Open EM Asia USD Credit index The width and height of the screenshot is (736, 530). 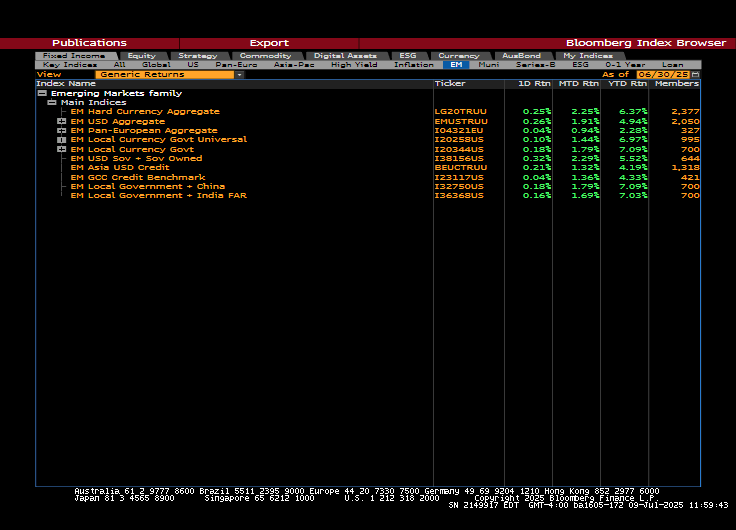click(x=120, y=167)
